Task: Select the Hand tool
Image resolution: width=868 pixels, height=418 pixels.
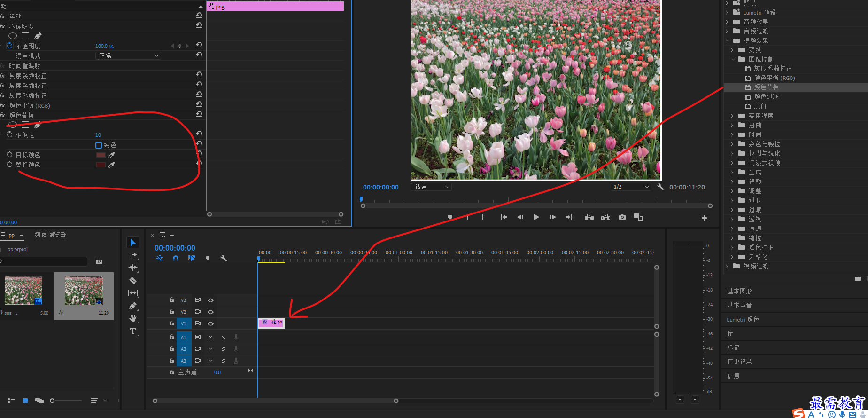Action: point(133,318)
